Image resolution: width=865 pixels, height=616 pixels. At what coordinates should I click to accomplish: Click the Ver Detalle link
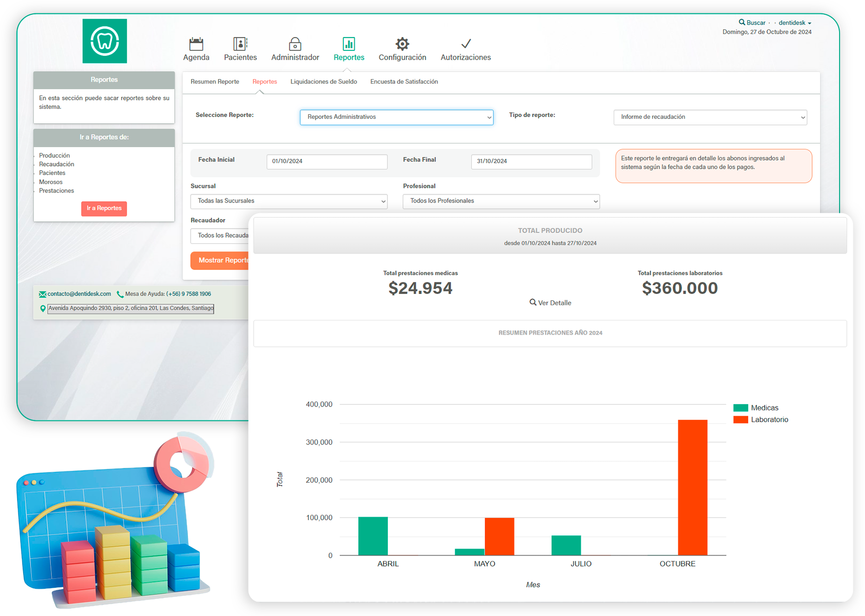pyautogui.click(x=550, y=303)
